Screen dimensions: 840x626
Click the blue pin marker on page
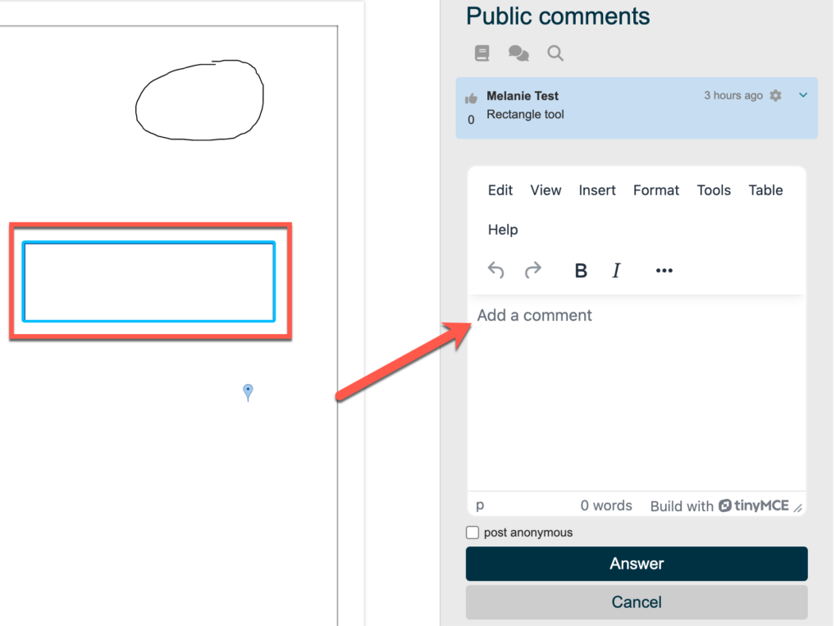(248, 391)
